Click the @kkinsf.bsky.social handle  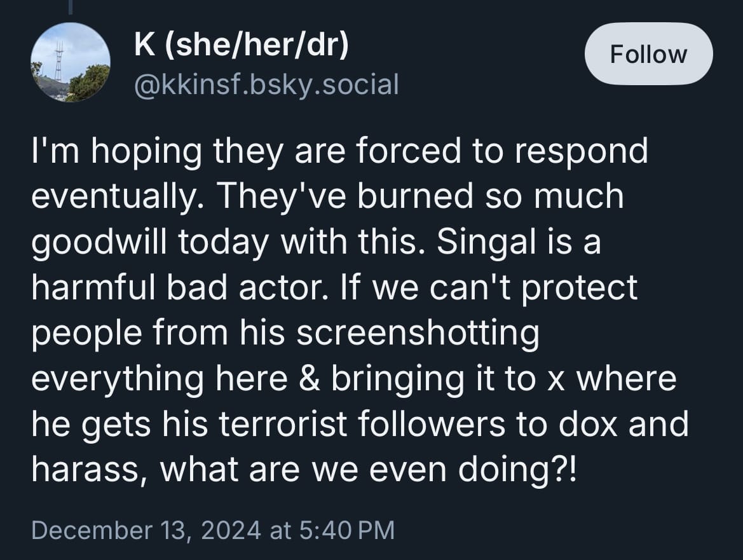(266, 85)
